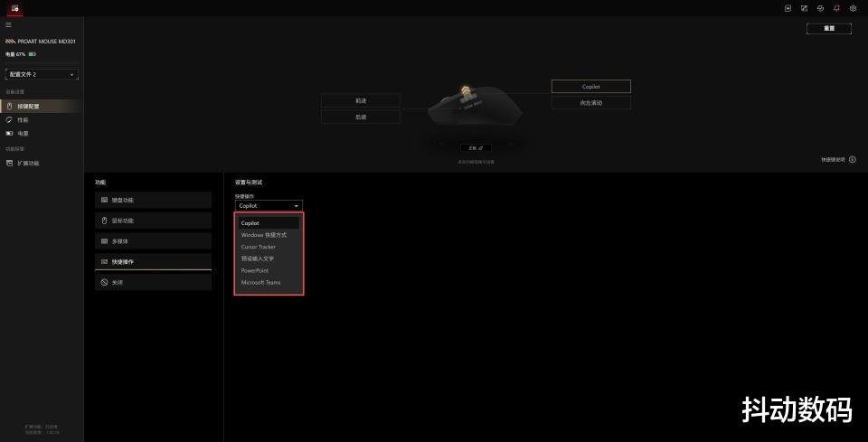
Task: Click the circular update arrows icon
Action: click(820, 8)
